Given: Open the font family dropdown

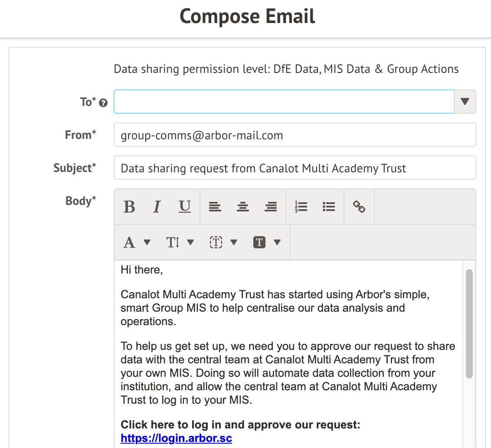Looking at the screenshot, I should pyautogui.click(x=137, y=242).
